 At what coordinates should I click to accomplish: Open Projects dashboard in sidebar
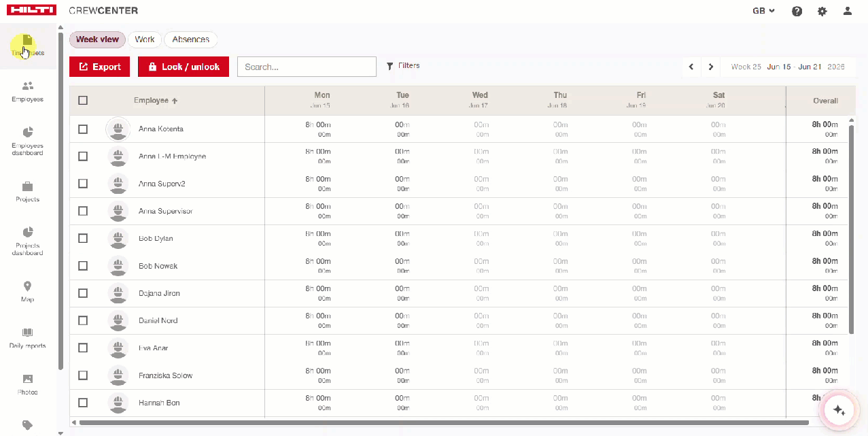click(27, 241)
